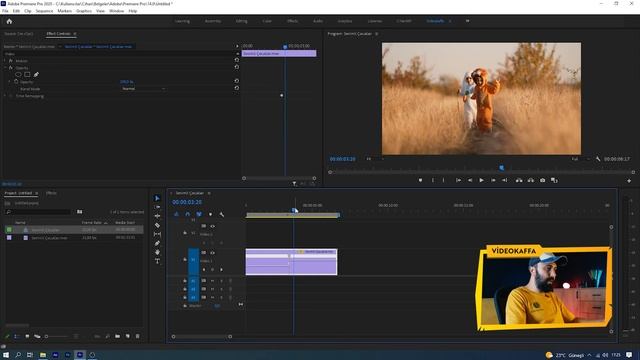640x360 pixels.
Task: Hide the Video 2 track output
Action: (x=212, y=226)
